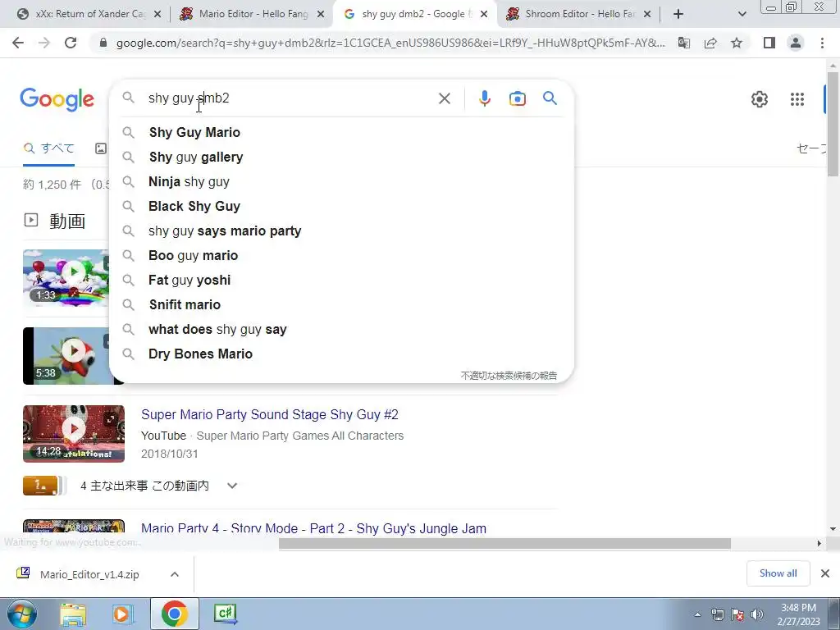Toggle the browser side panel
The height and width of the screenshot is (630, 840).
pos(769,43)
